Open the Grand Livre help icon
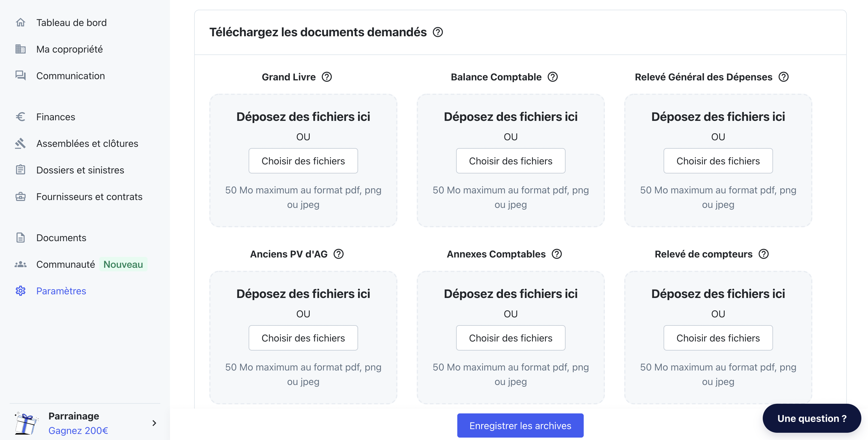The height and width of the screenshot is (440, 868). click(327, 77)
